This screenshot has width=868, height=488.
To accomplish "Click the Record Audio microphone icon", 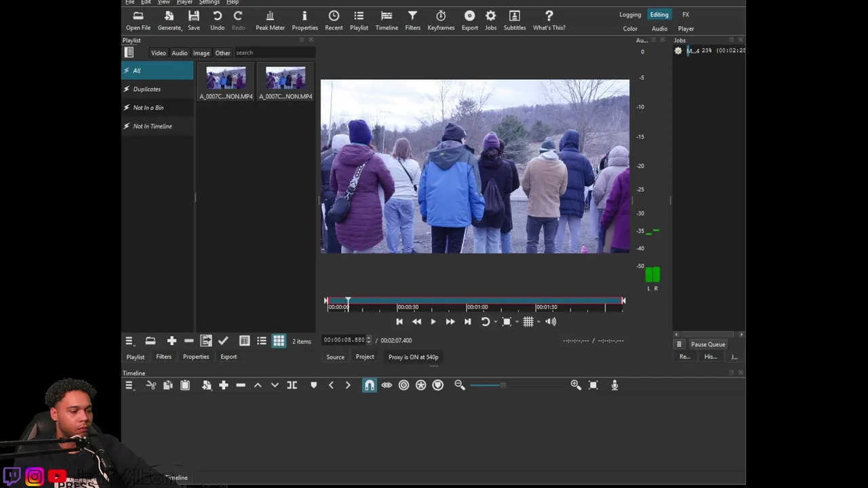I will (614, 385).
